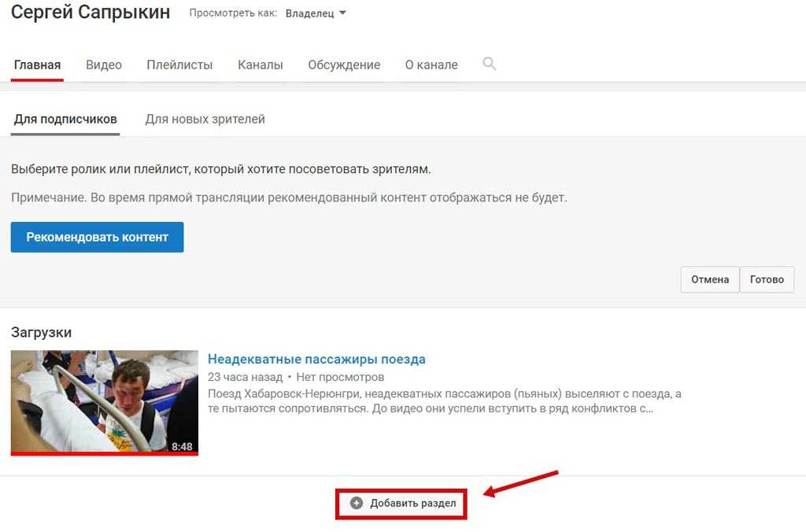Image resolution: width=806 pixels, height=532 pixels.
Task: Confirm with the Готово button
Action: pos(767,279)
